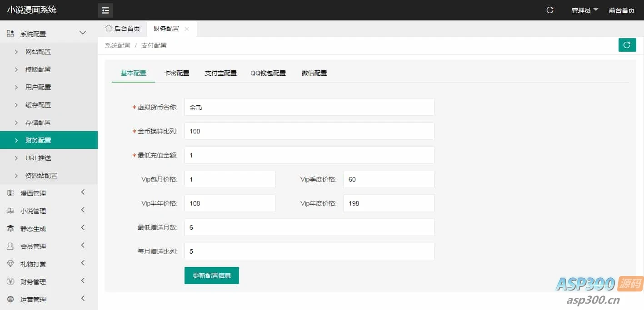Image resolution: width=644 pixels, height=310 pixels.
Task: Open 前台首页 from the top bar
Action: point(621,10)
